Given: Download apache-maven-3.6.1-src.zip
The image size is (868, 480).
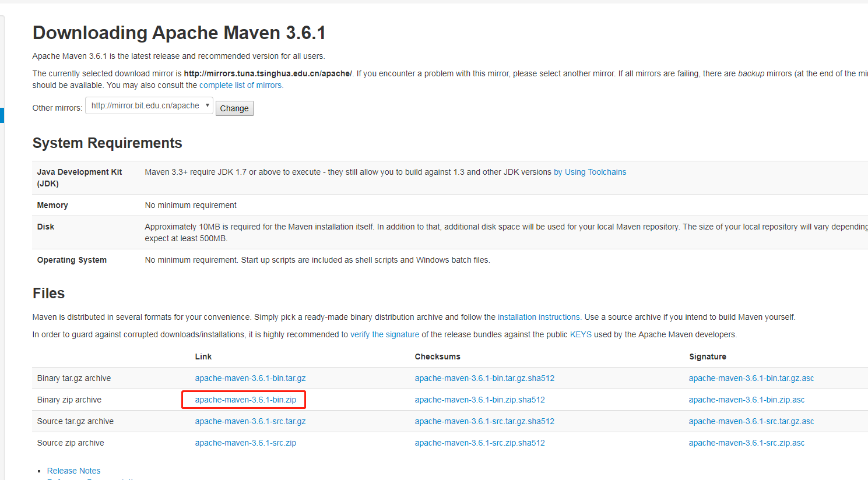Looking at the screenshot, I should point(245,443).
